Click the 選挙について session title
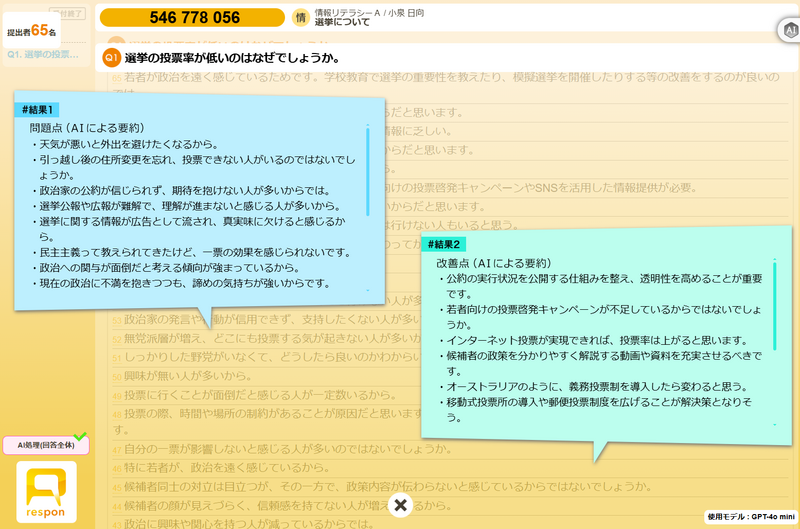 [338, 22]
